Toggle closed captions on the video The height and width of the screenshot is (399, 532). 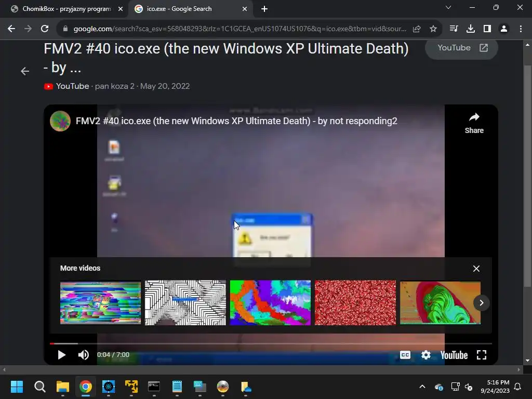coord(405,355)
